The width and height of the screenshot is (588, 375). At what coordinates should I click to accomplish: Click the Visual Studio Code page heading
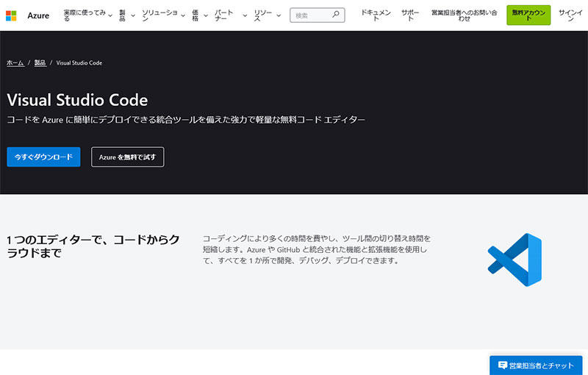pyautogui.click(x=77, y=100)
